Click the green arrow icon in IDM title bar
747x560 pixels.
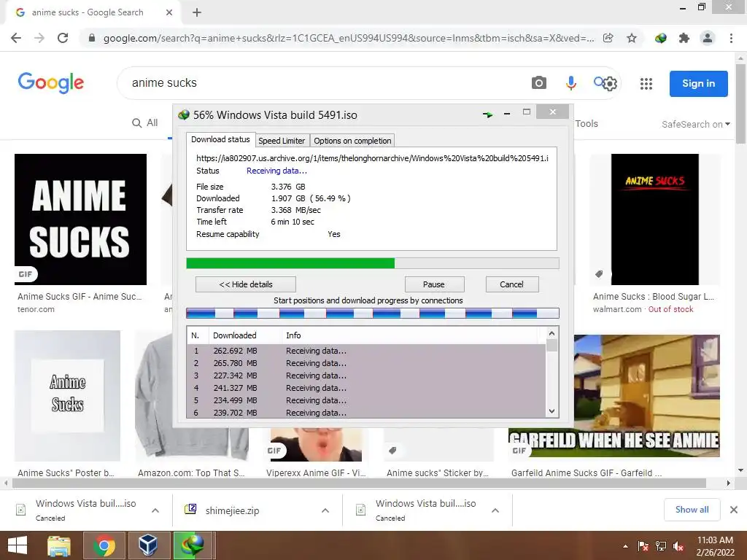pyautogui.click(x=487, y=114)
